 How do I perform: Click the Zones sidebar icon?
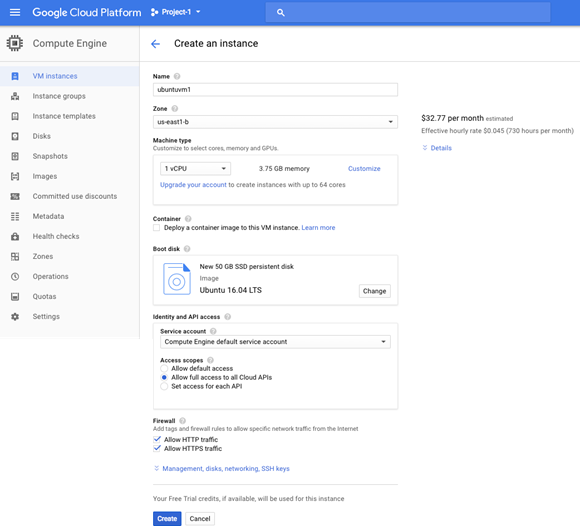pos(15,256)
